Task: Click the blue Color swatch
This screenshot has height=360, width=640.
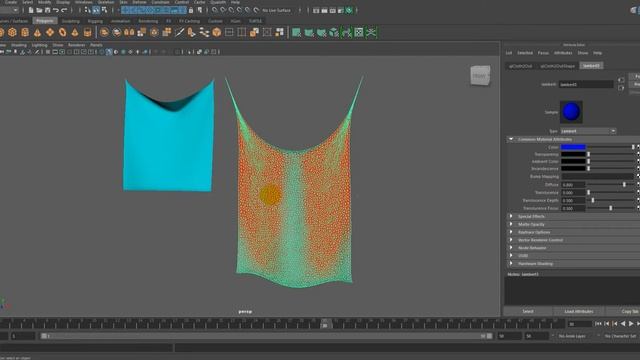Action: [573, 147]
